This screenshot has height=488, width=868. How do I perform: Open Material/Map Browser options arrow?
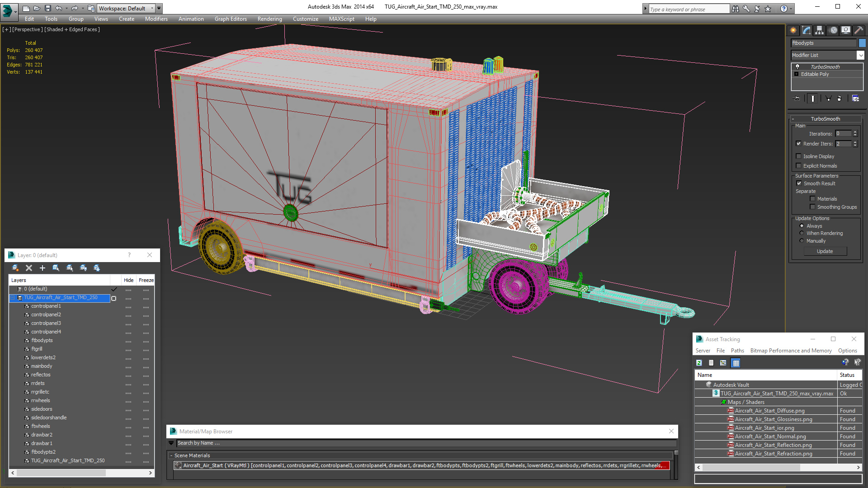click(x=171, y=443)
